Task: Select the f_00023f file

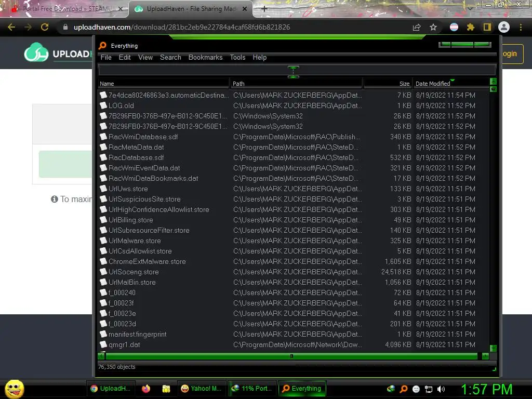Action: tap(121, 303)
